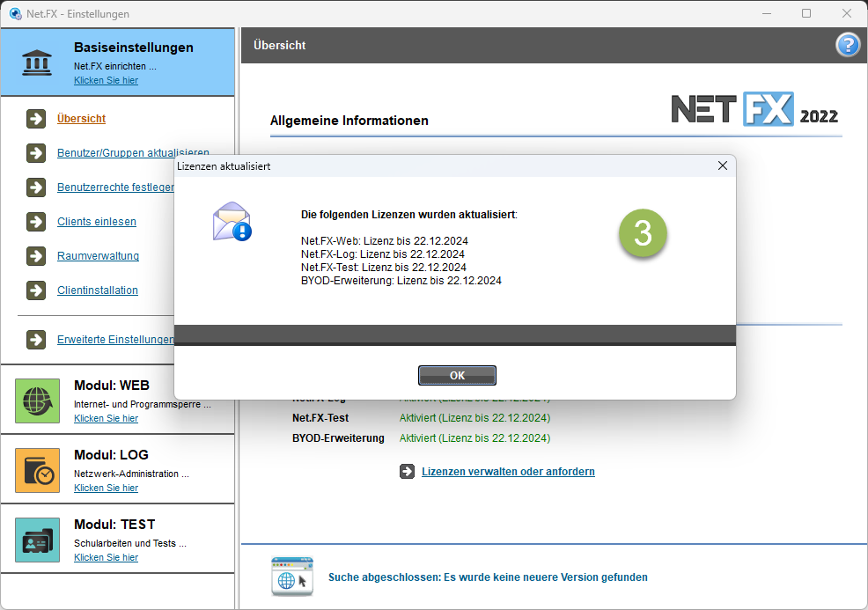Open Benutzer/Gruppen aktualisieren link
Screen dimensions: 868x610
coord(133,153)
